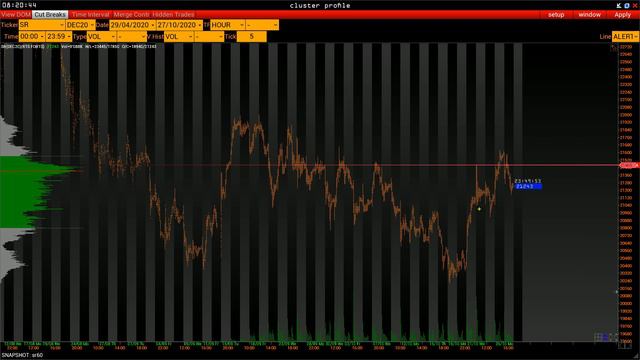Open the V Hist dropdown showing VOL
This screenshot has width=640, height=360.
(x=178, y=36)
